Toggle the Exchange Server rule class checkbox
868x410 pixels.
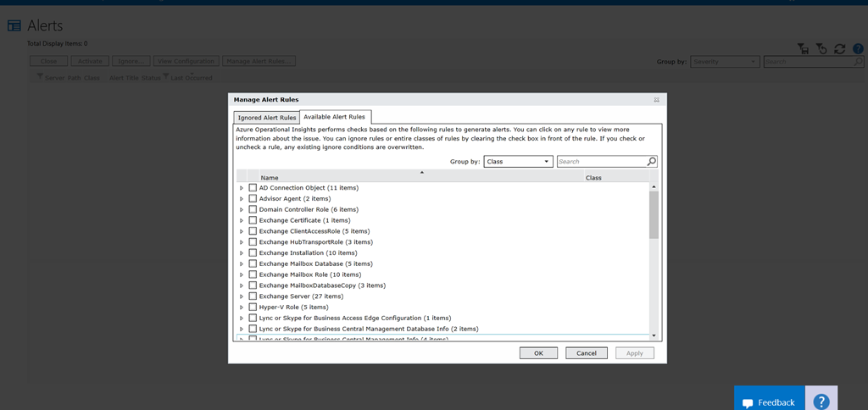pos(253,296)
